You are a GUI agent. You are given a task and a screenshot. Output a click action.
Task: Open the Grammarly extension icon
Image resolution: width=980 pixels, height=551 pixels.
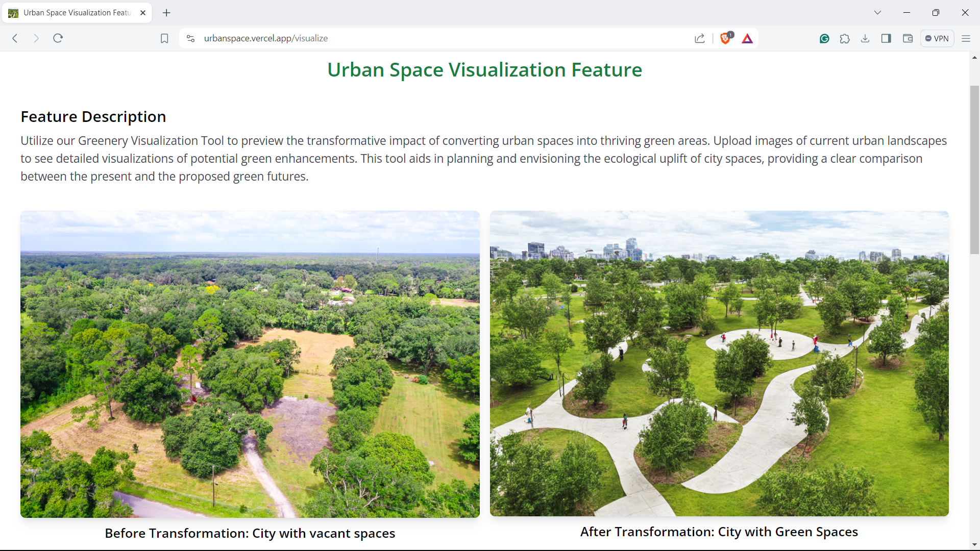[x=824, y=38]
